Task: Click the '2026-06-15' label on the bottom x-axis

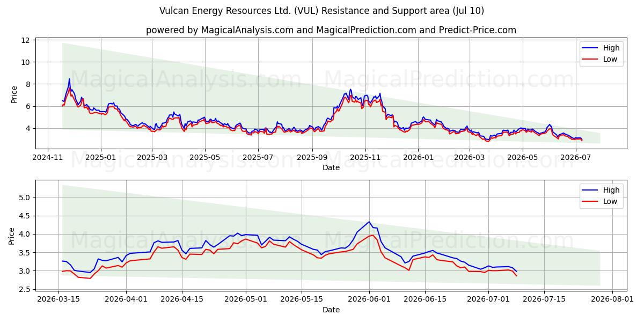Action: tap(425, 300)
